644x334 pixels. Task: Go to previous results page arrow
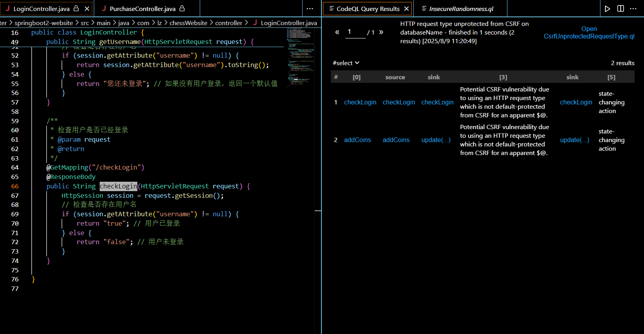coord(337,32)
